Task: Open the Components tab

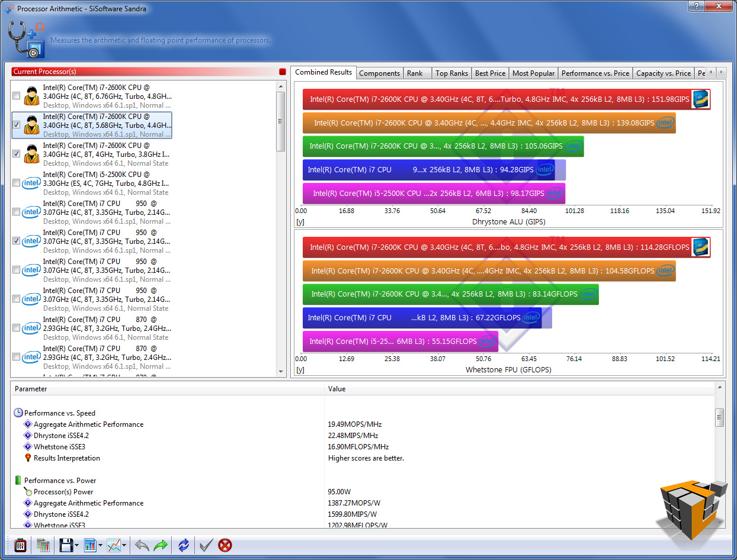Action: coord(380,73)
